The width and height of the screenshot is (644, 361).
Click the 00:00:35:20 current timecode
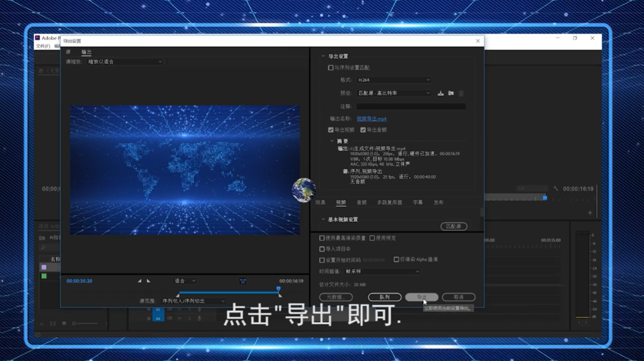point(79,281)
